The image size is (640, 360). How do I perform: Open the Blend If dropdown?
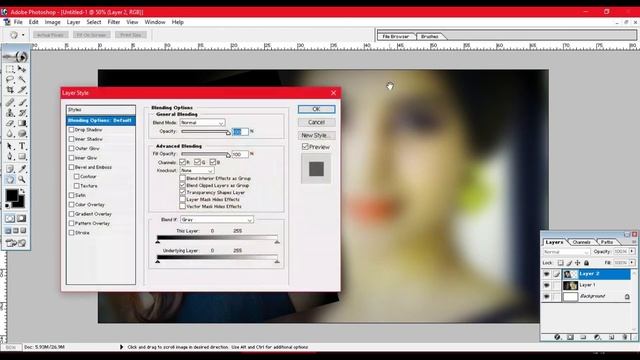pos(217,220)
